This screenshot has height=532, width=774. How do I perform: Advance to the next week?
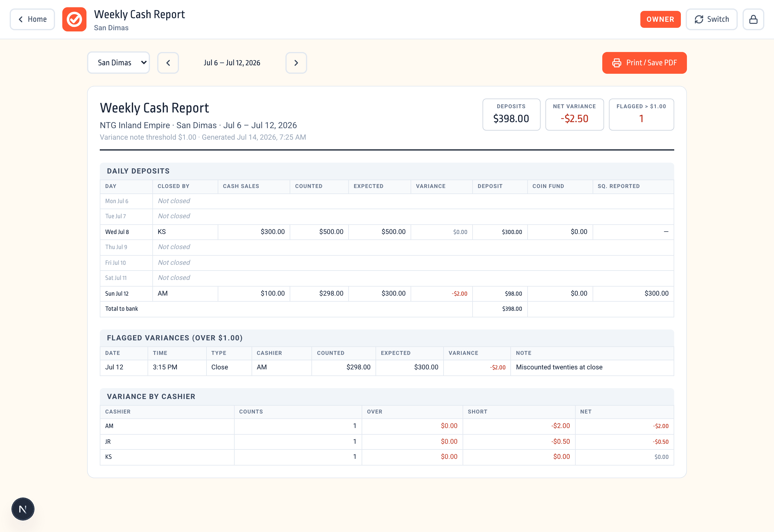coord(296,63)
